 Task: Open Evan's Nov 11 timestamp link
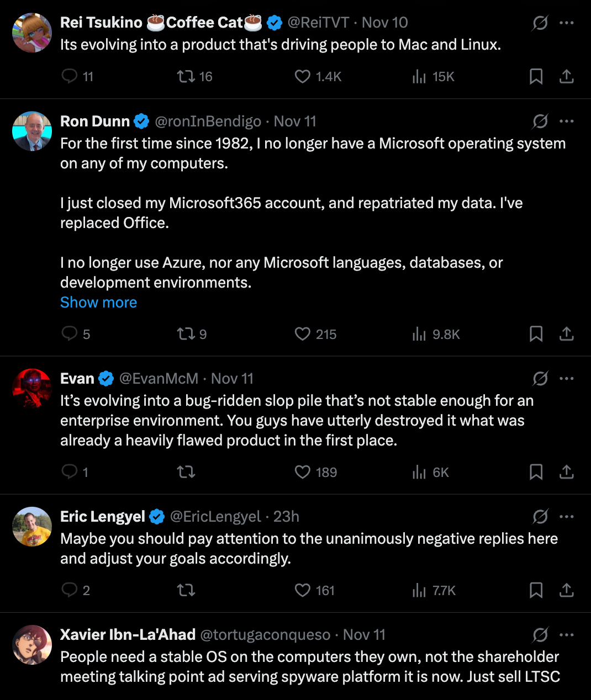click(232, 379)
